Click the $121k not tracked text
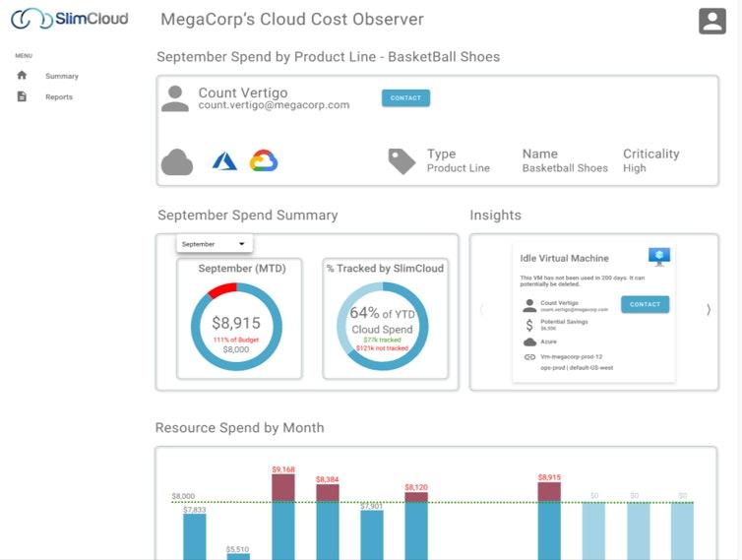Image resolution: width=742 pixels, height=560 pixels. 383,348
